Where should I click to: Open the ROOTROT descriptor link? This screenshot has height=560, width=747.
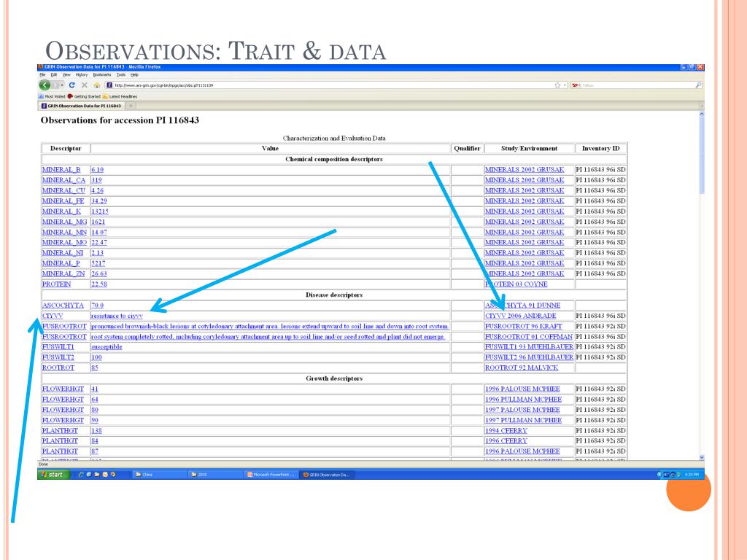[58, 367]
